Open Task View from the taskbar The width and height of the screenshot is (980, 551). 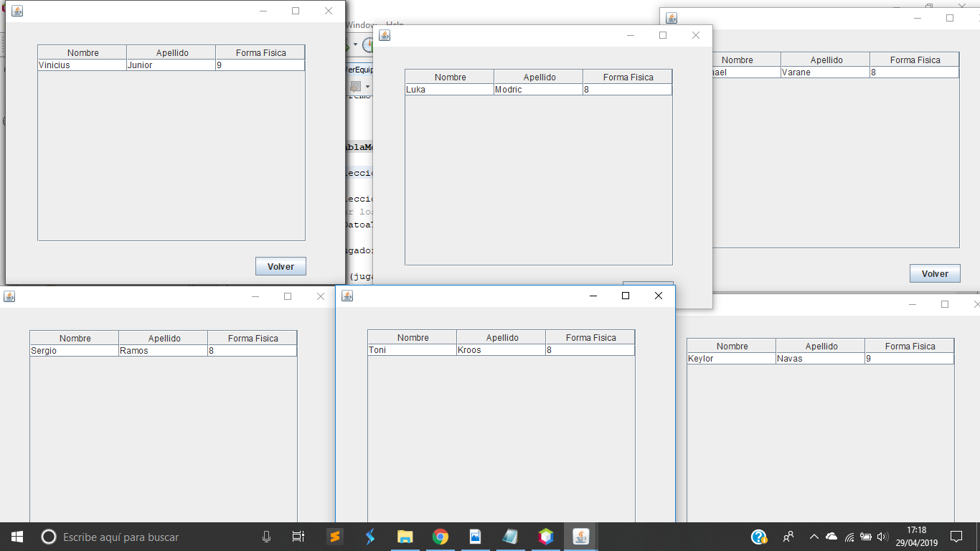[x=298, y=537]
